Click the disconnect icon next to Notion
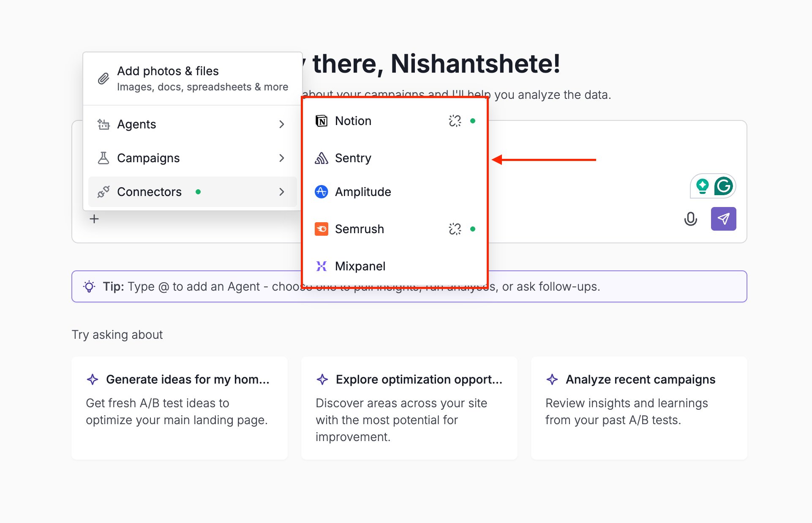Screen dimensions: 812x523 455,121
